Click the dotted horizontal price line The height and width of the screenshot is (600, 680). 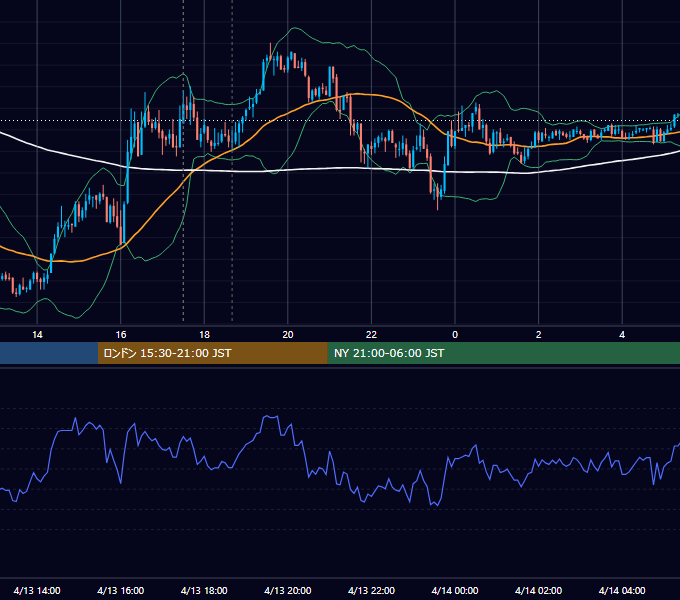340,121
